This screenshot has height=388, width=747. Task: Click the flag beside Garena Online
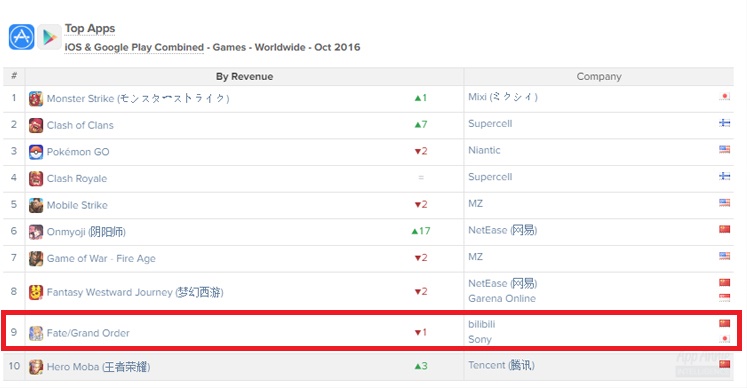tap(724, 298)
